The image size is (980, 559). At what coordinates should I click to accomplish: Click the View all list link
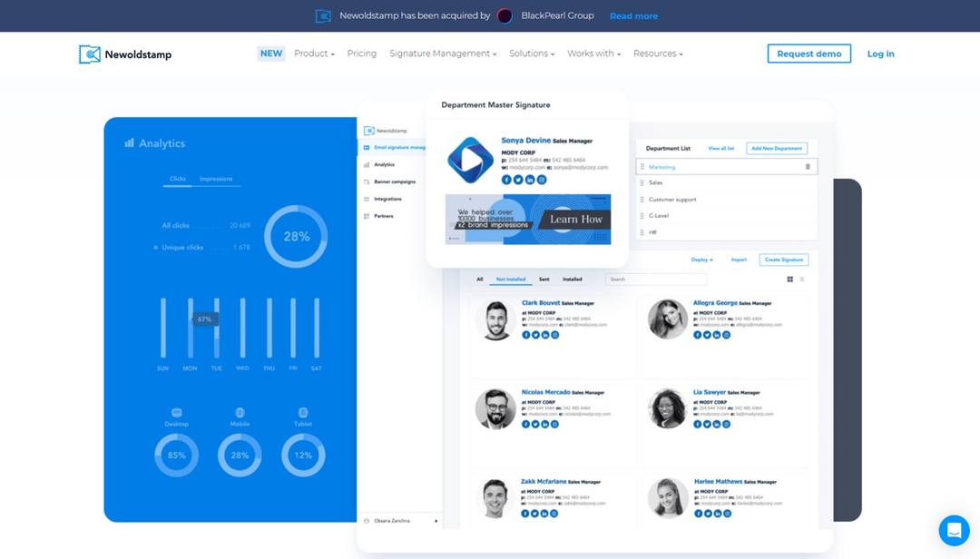point(720,149)
